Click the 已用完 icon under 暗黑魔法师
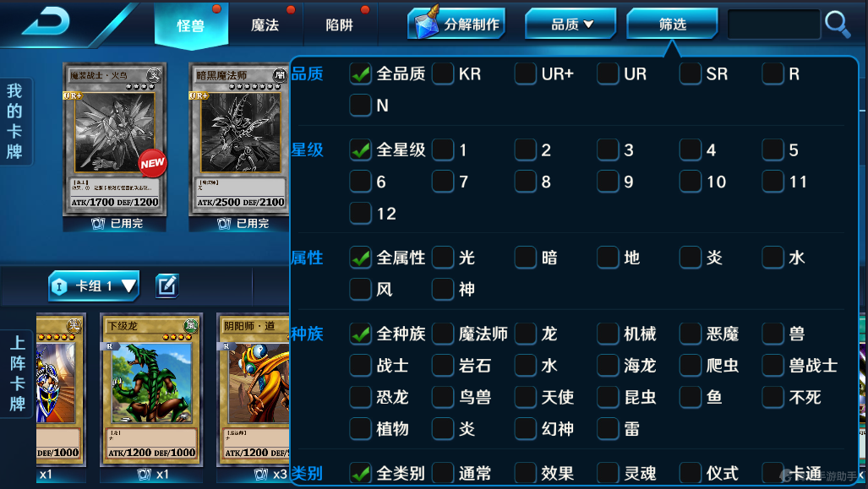868x489 pixels. pyautogui.click(x=224, y=224)
